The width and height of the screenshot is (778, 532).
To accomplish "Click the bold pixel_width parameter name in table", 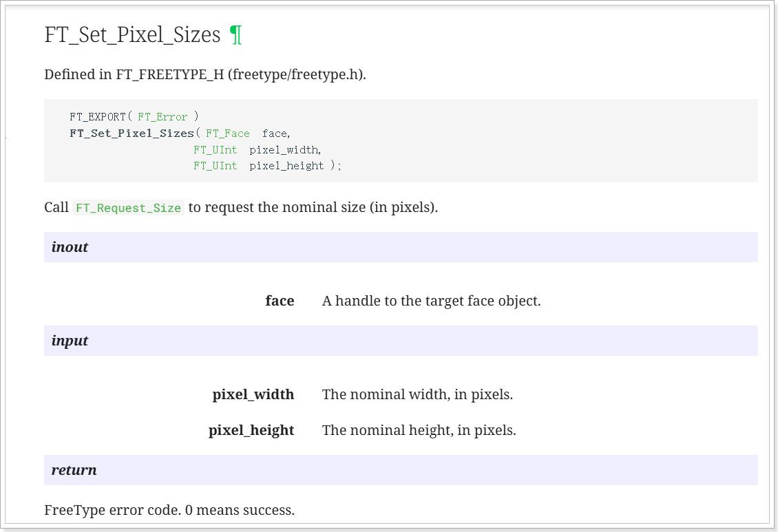I will [253, 394].
